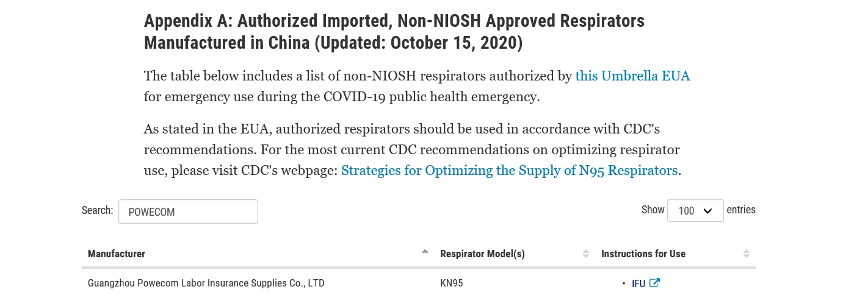Click the Instructions for Use sort arrows icon

point(746,254)
